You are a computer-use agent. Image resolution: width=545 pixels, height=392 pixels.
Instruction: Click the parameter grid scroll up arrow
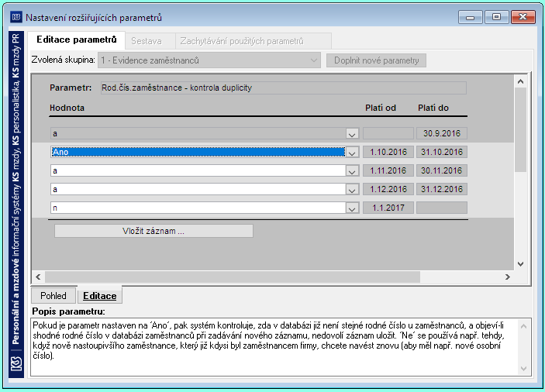click(x=520, y=81)
